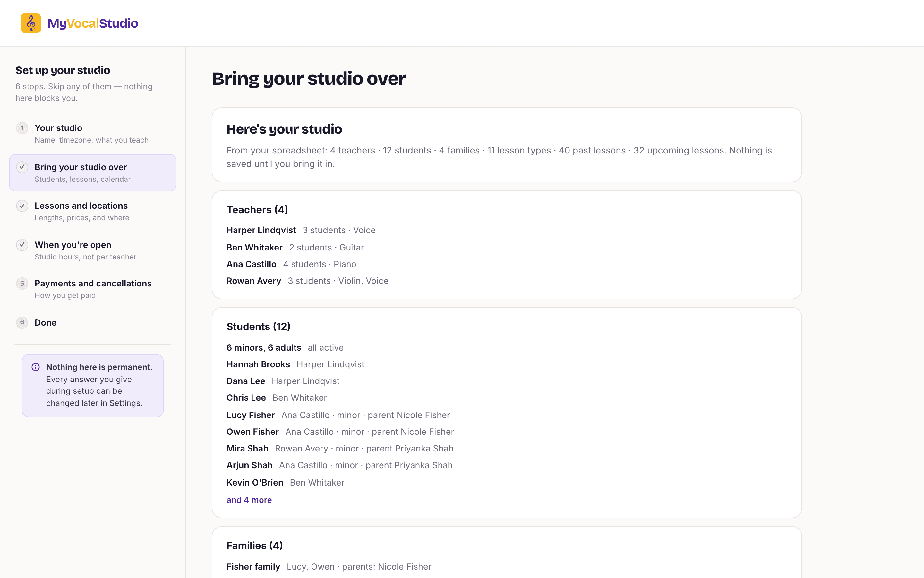Click the Here's your studio heading
Image resolution: width=924 pixels, height=578 pixels.
(x=284, y=129)
